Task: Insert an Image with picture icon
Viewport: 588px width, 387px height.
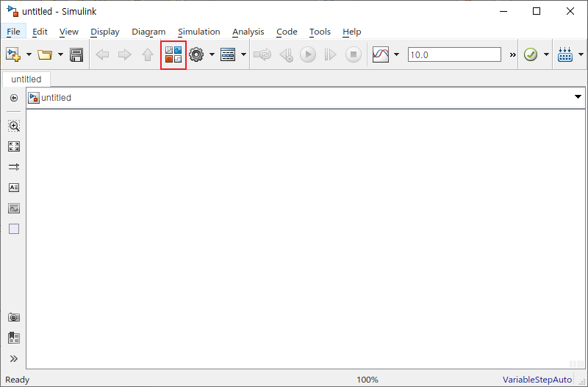Action: pos(14,208)
